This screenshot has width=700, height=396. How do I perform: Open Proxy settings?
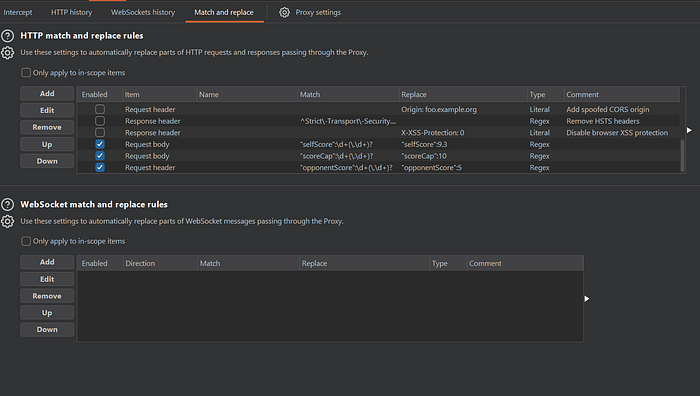pos(318,13)
